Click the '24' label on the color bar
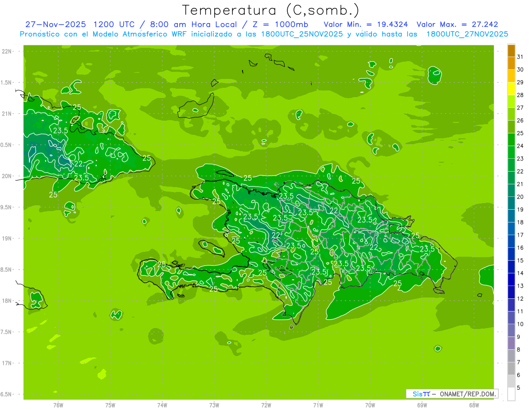This screenshot has height=411, width=532. [x=520, y=146]
